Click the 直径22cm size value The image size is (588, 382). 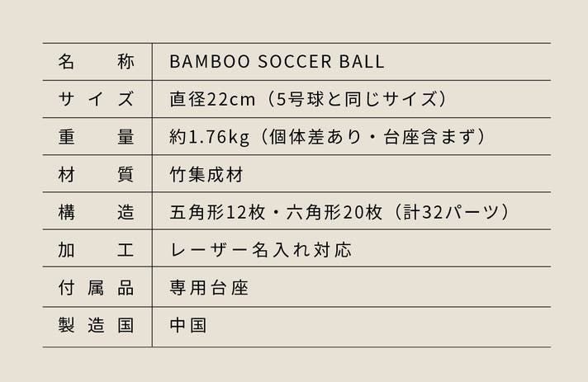tap(212, 99)
